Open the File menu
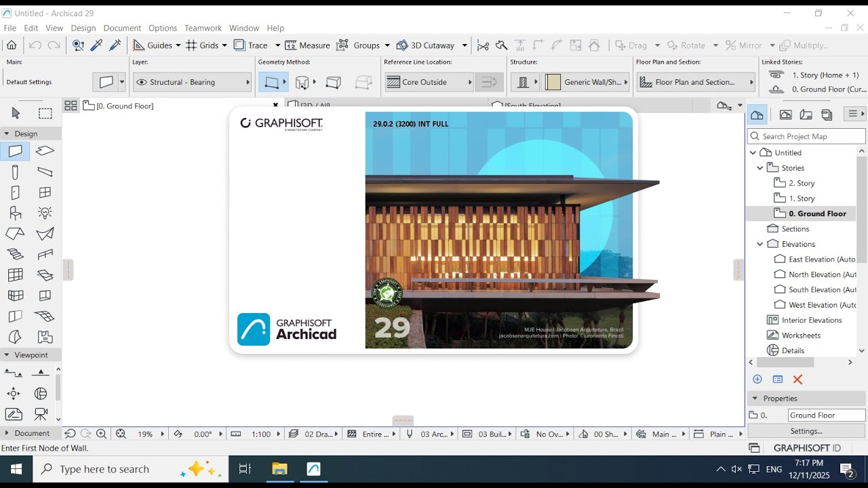The image size is (868, 488). point(9,28)
